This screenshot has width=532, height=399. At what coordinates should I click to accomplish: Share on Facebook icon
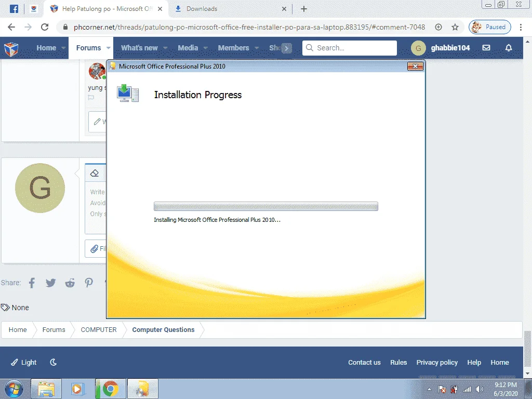tap(32, 283)
